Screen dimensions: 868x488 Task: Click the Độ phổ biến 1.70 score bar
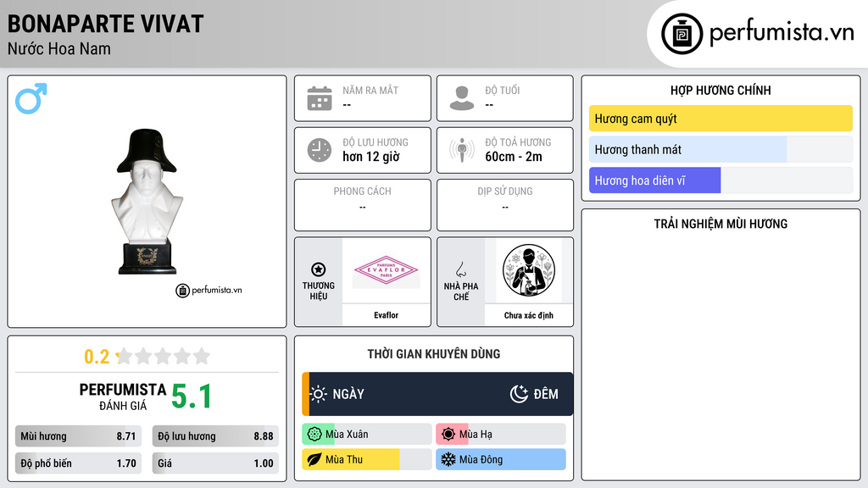(78, 463)
